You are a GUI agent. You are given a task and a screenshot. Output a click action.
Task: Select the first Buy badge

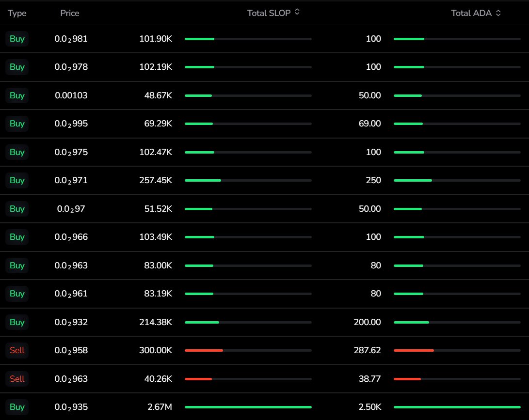click(16, 39)
